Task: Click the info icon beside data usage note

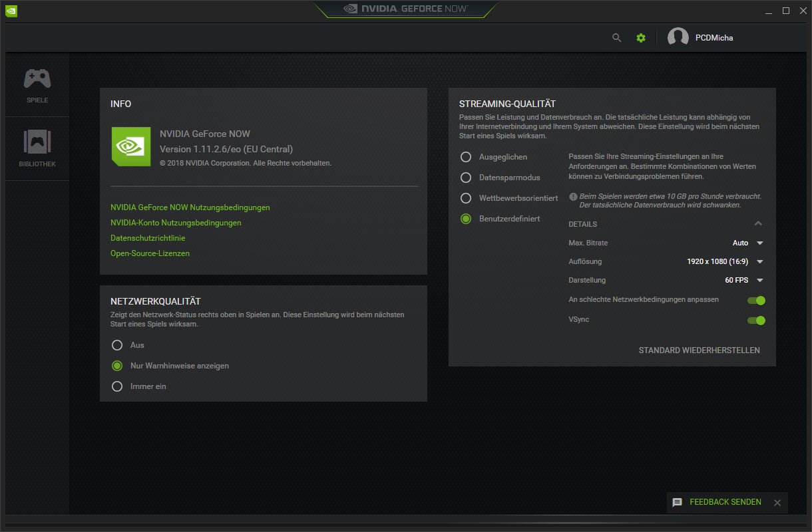Action: click(x=572, y=197)
